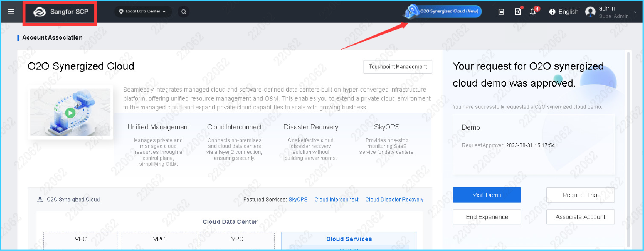This screenshot has height=251, width=644.
Task: Click the Associate Account button
Action: (580, 217)
